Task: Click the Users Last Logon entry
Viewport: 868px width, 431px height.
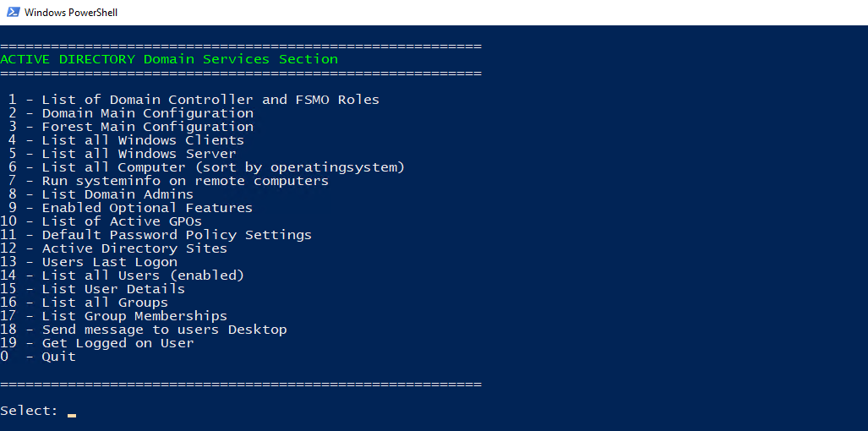Action: pos(110,262)
